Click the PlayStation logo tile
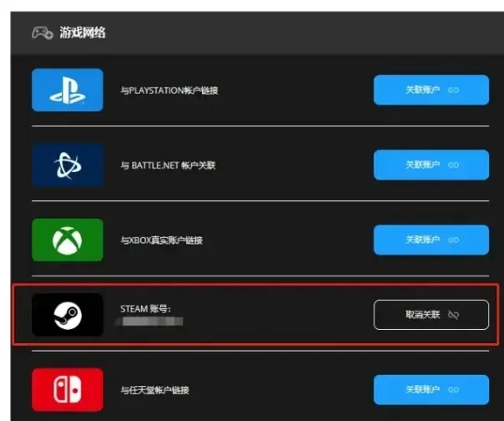The image size is (504, 421). point(68,90)
